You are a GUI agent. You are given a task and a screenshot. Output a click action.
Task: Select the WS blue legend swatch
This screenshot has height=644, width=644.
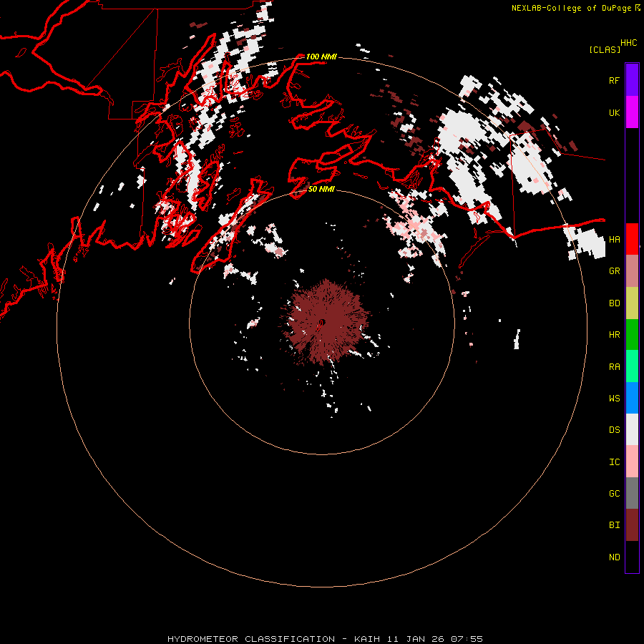tap(632, 398)
